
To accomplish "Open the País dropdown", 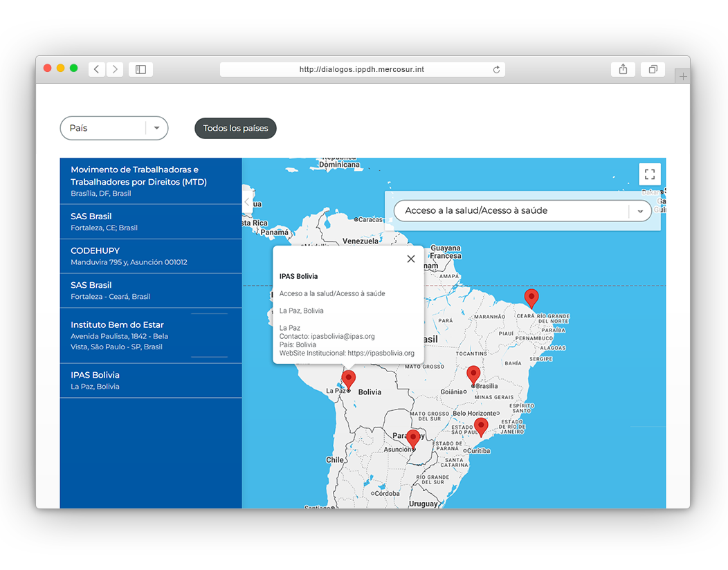I will [x=114, y=128].
